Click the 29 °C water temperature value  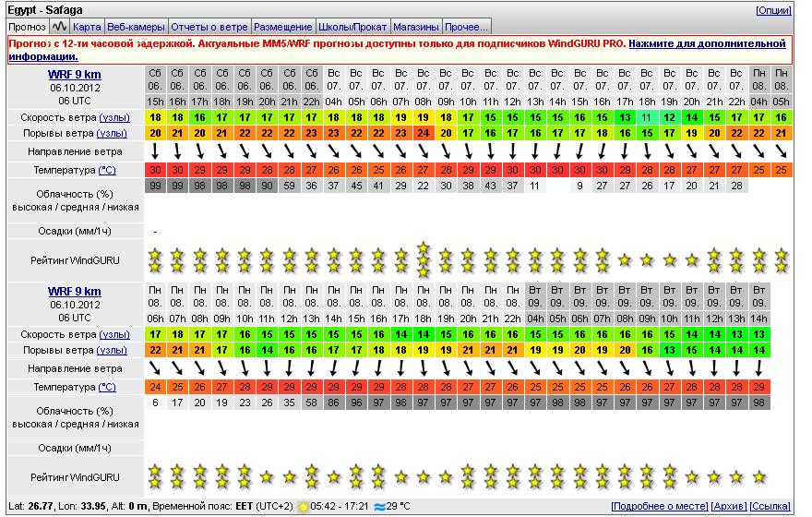click(x=399, y=506)
